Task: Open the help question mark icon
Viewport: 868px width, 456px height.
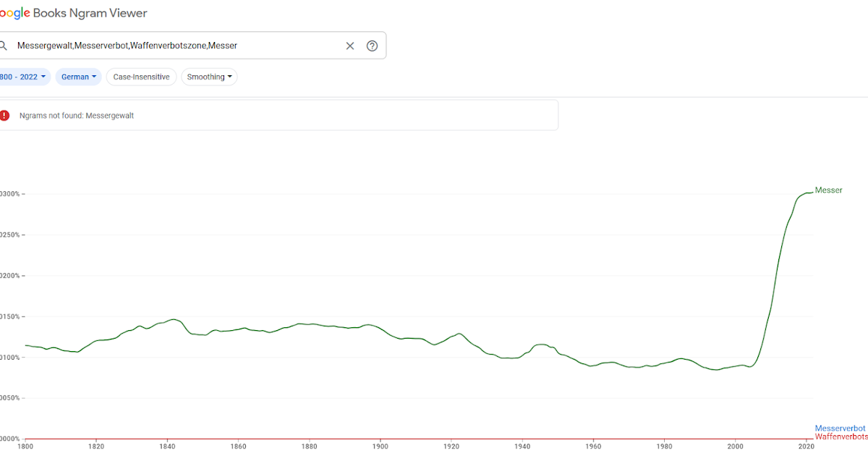Action: 372,46
